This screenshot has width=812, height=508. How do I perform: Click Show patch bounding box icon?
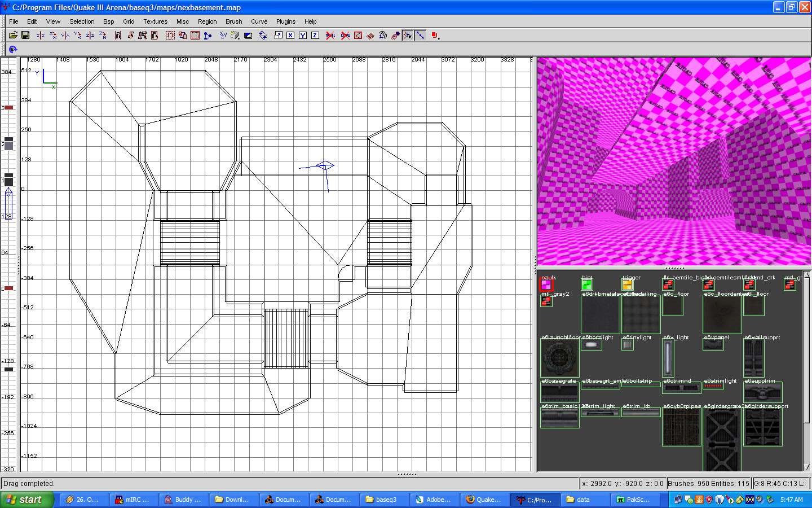358,35
